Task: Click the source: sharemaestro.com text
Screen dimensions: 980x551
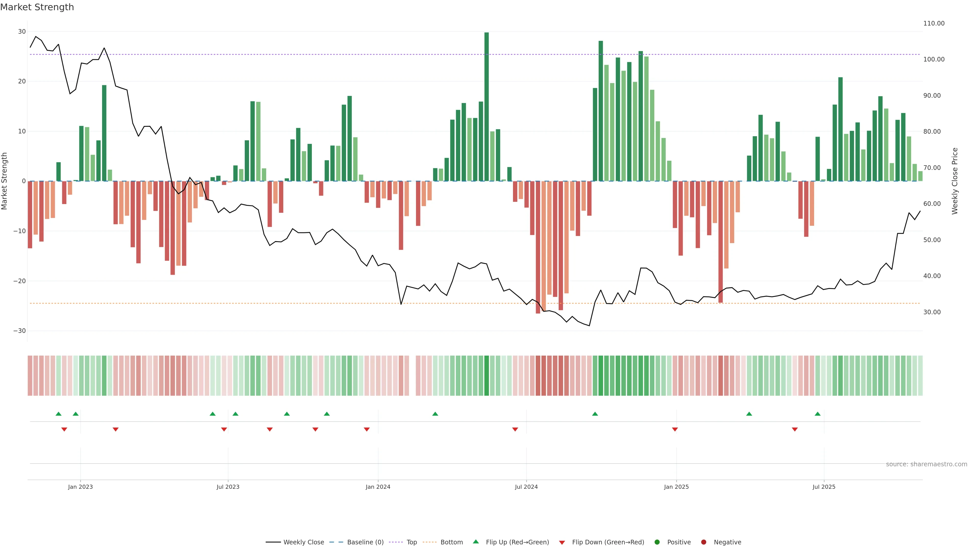Action: pos(926,464)
